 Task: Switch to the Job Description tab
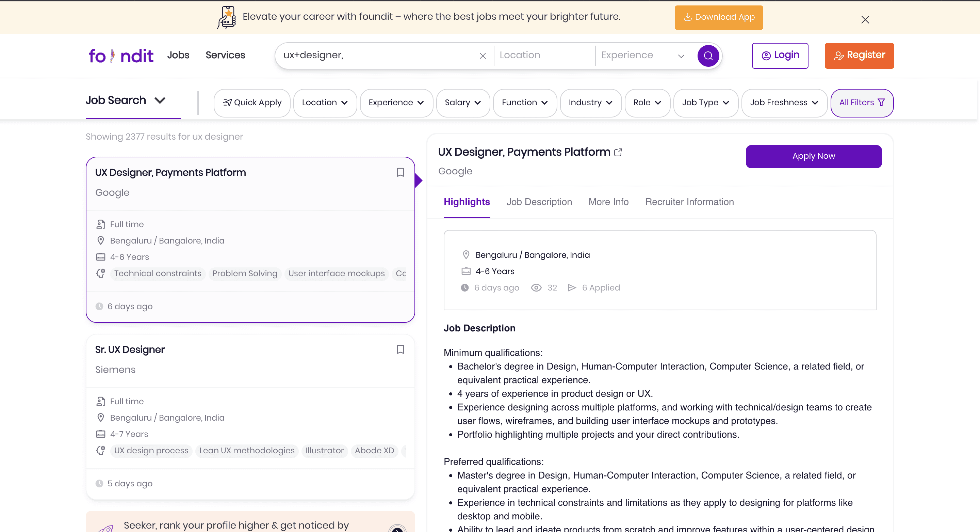(x=539, y=202)
